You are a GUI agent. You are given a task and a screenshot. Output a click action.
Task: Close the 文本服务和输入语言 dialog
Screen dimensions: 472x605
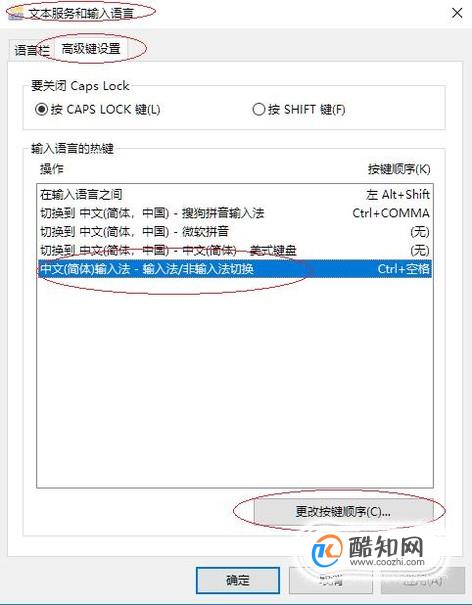pos(457,13)
